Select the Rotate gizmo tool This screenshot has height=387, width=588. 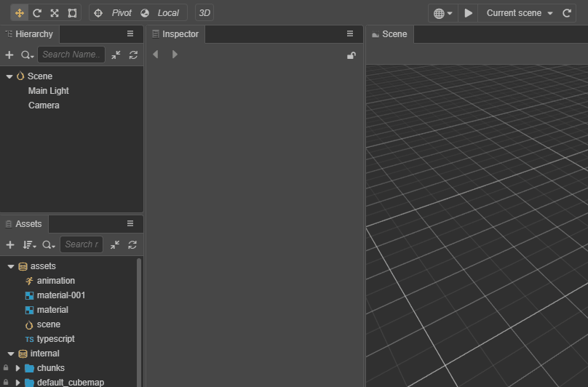click(36, 13)
